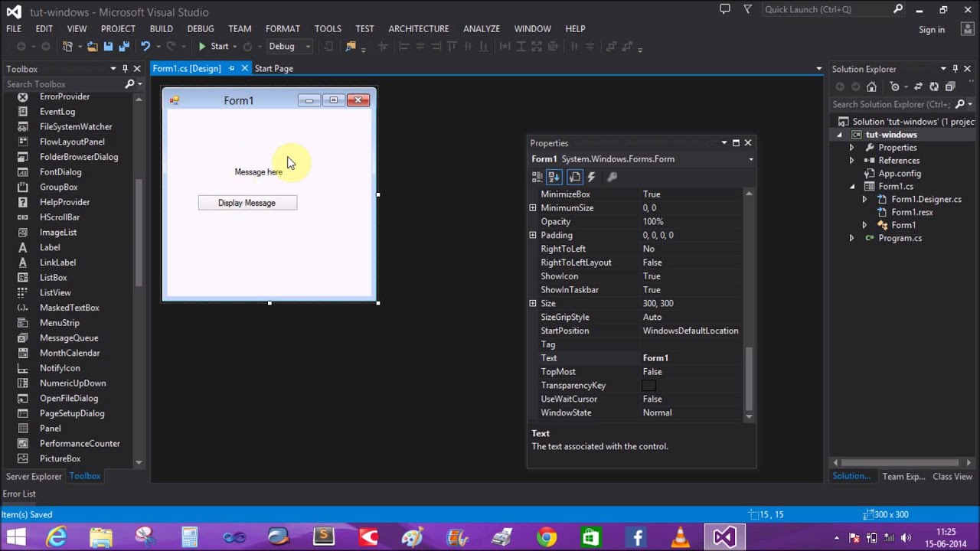Image resolution: width=980 pixels, height=551 pixels.
Task: Select PictureBox in the Toolbox
Action: (x=60, y=458)
